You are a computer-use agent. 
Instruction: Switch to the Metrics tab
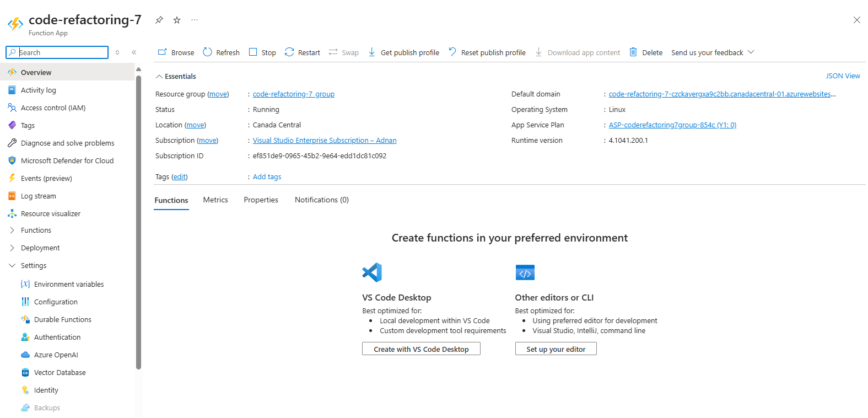click(x=215, y=200)
